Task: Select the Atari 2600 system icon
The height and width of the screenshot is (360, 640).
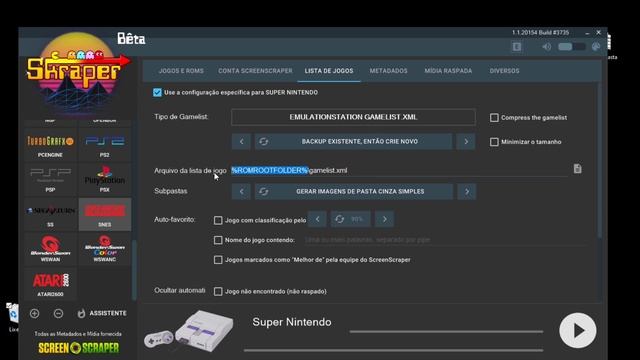Action: click(x=50, y=284)
